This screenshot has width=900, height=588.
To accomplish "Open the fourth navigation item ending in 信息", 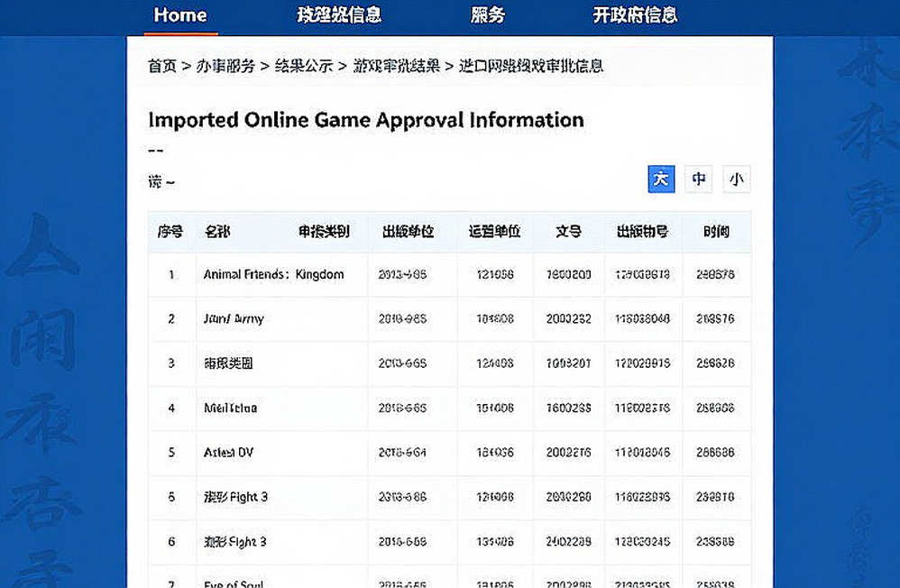I will tap(635, 15).
